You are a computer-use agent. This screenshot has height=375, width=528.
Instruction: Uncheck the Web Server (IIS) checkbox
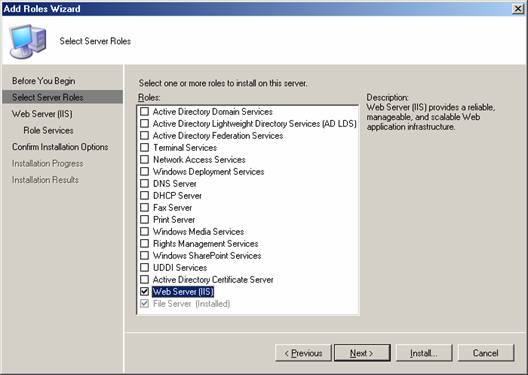tap(144, 291)
